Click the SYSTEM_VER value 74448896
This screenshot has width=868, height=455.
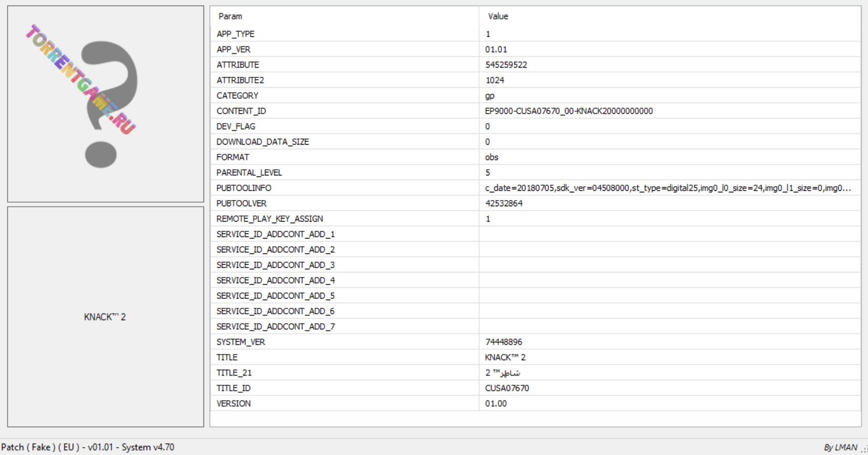[x=503, y=342]
